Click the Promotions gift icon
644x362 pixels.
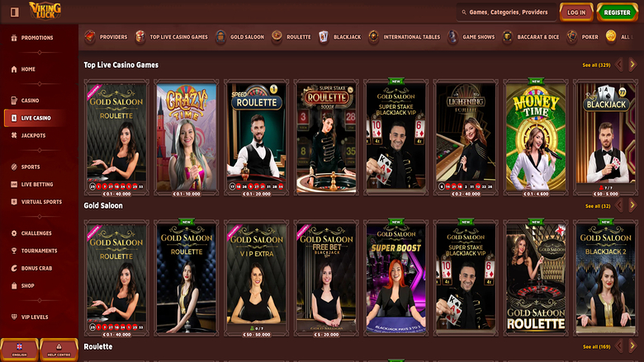tap(14, 38)
